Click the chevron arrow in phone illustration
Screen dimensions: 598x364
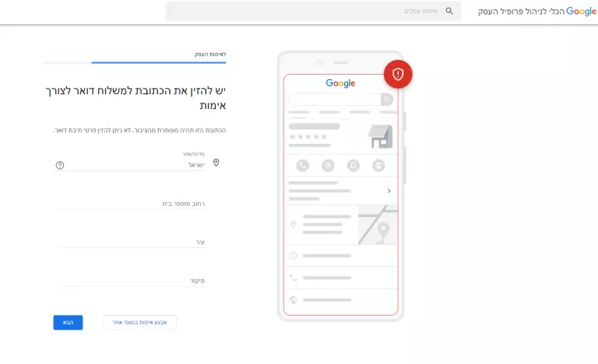(x=389, y=191)
